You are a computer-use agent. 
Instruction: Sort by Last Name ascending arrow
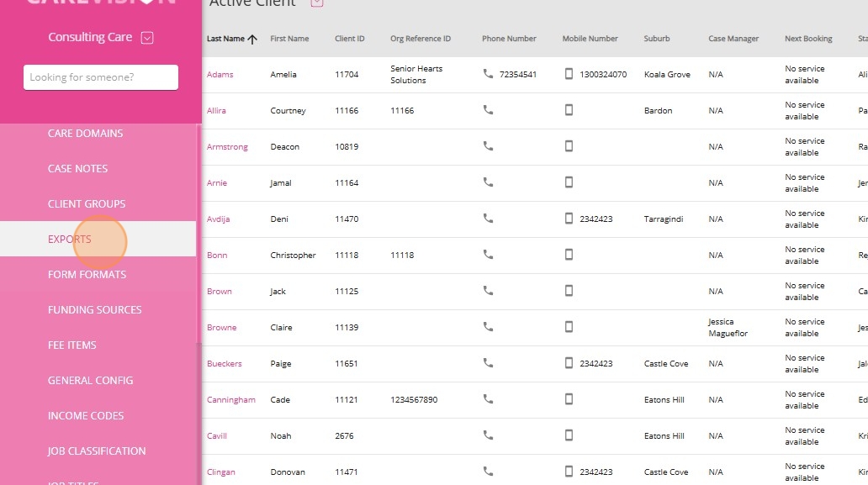pyautogui.click(x=252, y=39)
